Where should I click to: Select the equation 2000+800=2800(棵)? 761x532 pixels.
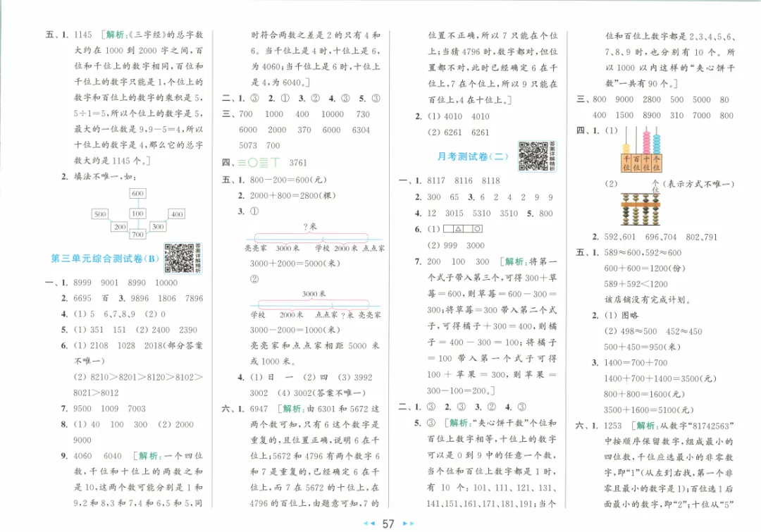(292, 196)
